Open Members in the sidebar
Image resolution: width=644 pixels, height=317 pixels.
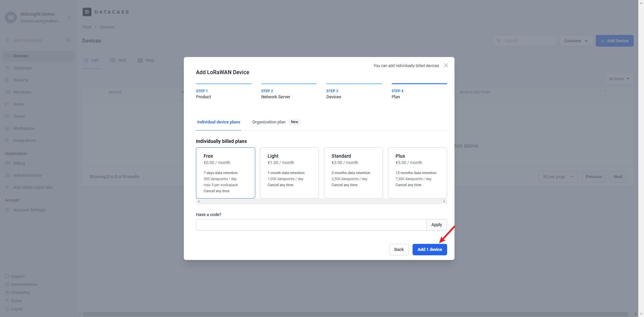click(38, 92)
